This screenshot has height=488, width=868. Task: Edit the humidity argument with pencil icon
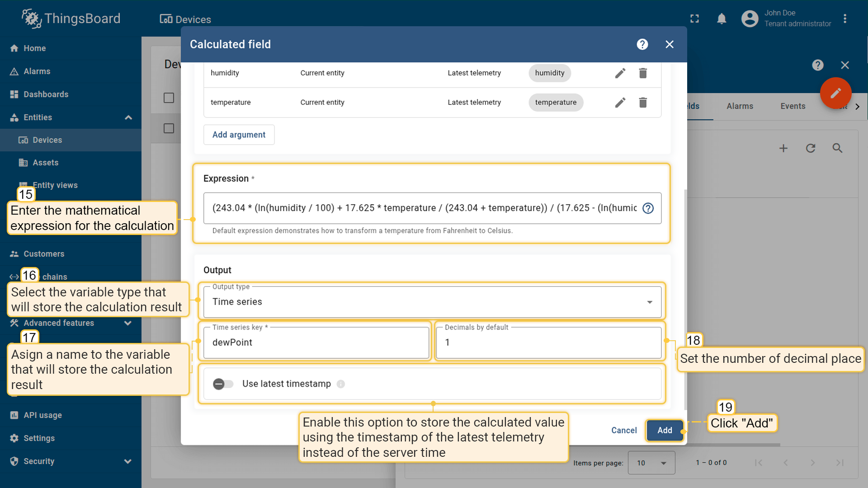tap(620, 73)
